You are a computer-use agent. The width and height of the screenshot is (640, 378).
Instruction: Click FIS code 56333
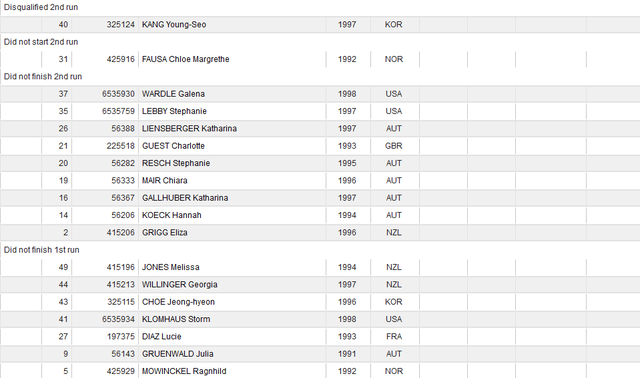pyautogui.click(x=123, y=180)
